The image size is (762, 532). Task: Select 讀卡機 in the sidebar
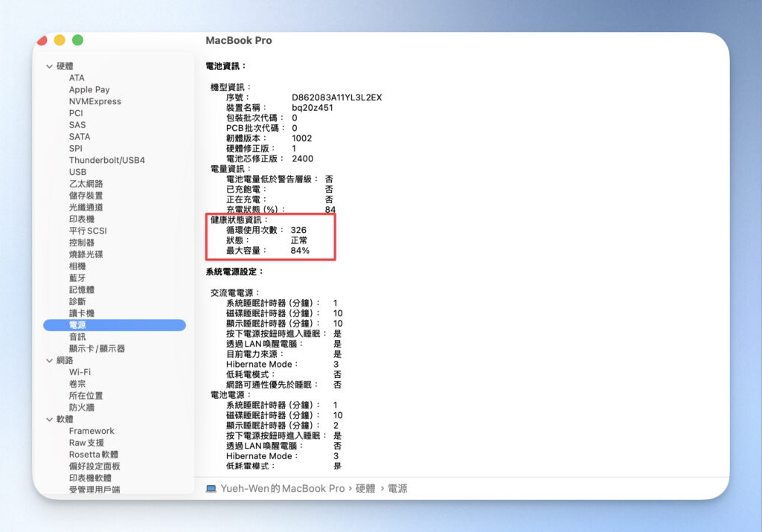pos(82,313)
